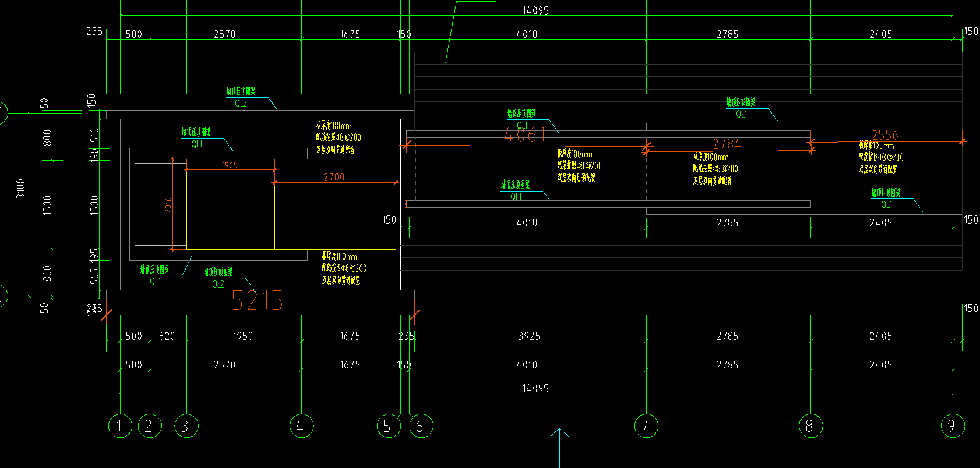Click the red vertical 2016 dimension text
Image resolution: width=980 pixels, height=468 pixels.
tap(168, 205)
